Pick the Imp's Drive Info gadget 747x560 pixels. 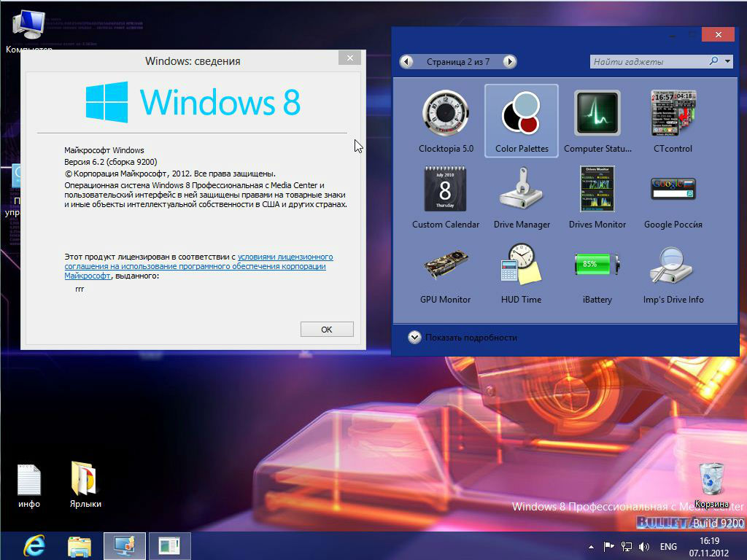click(x=673, y=273)
